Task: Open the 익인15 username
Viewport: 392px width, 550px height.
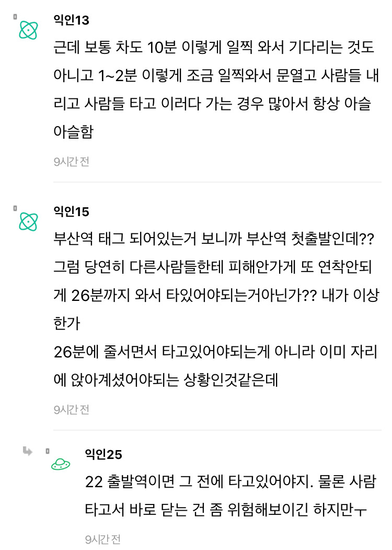Action: tap(72, 211)
